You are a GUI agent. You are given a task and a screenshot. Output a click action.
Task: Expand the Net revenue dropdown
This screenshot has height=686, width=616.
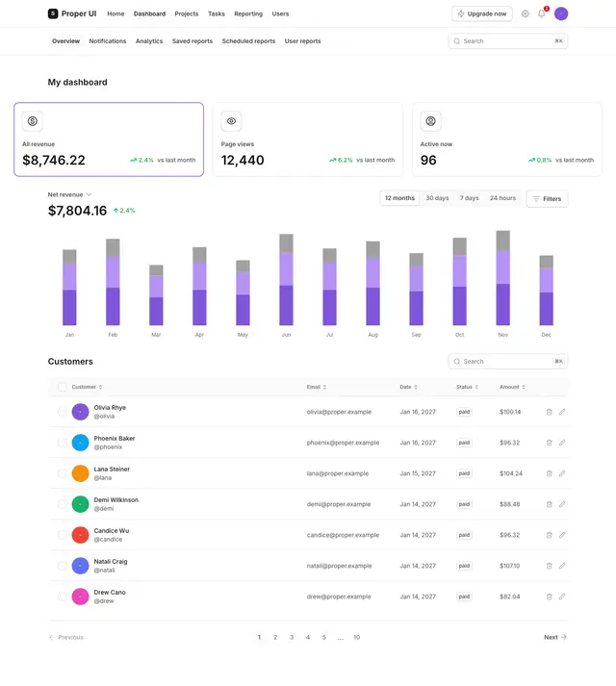(69, 194)
